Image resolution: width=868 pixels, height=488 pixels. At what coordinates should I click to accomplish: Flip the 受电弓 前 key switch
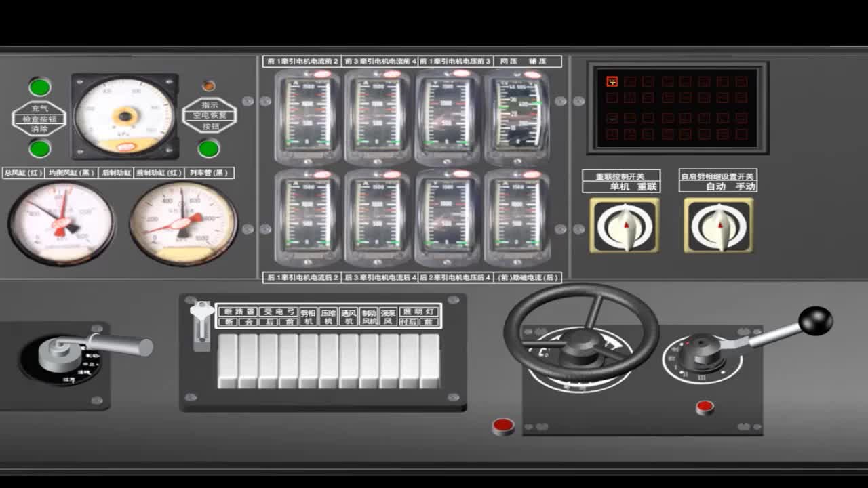pyautogui.click(x=289, y=361)
